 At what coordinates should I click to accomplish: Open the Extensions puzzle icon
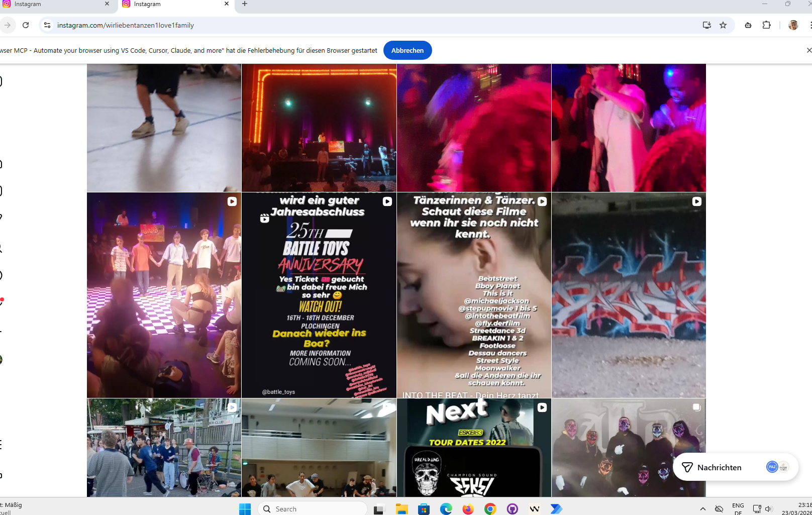tap(766, 25)
